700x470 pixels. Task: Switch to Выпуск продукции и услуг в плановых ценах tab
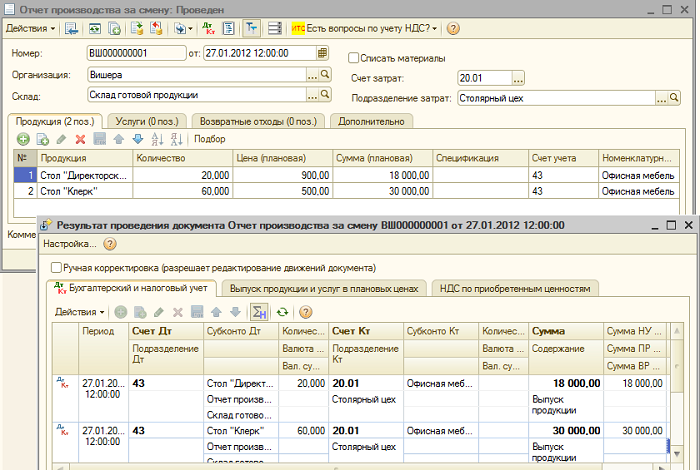(324, 289)
